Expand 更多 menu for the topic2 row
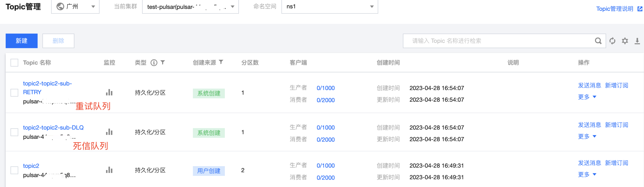 click(587, 175)
